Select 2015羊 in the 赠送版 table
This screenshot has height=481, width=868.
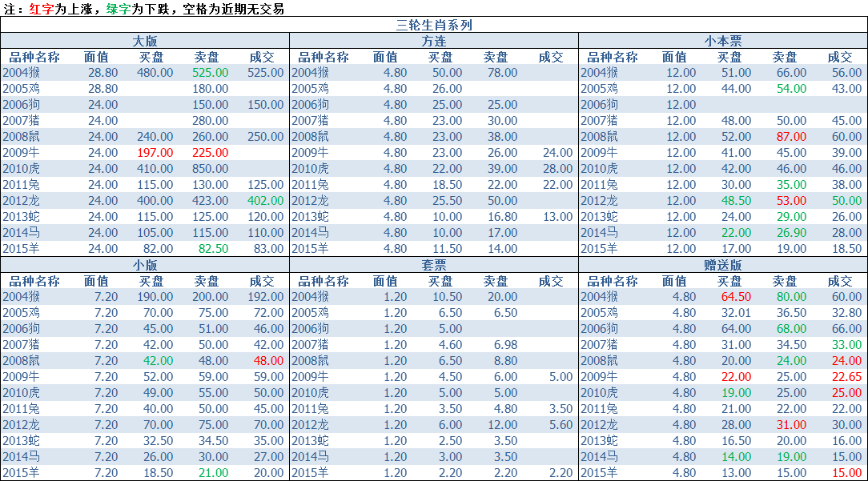coord(600,473)
